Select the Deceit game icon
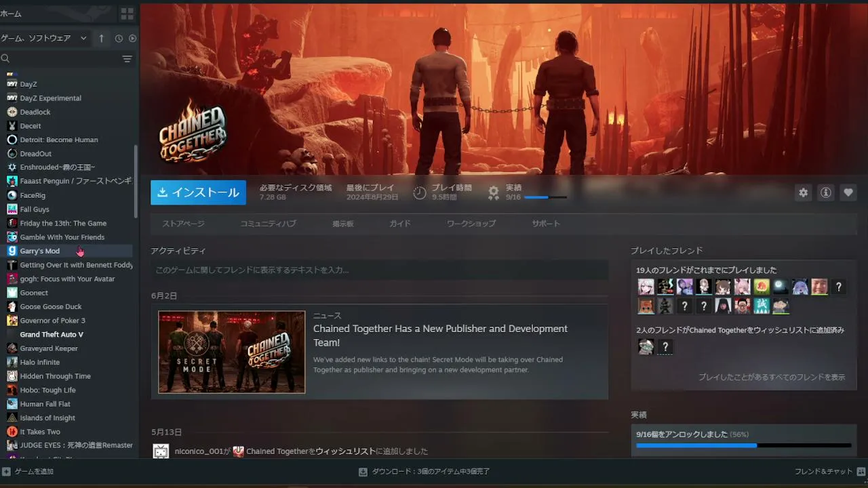This screenshot has width=868, height=488. click(x=12, y=126)
